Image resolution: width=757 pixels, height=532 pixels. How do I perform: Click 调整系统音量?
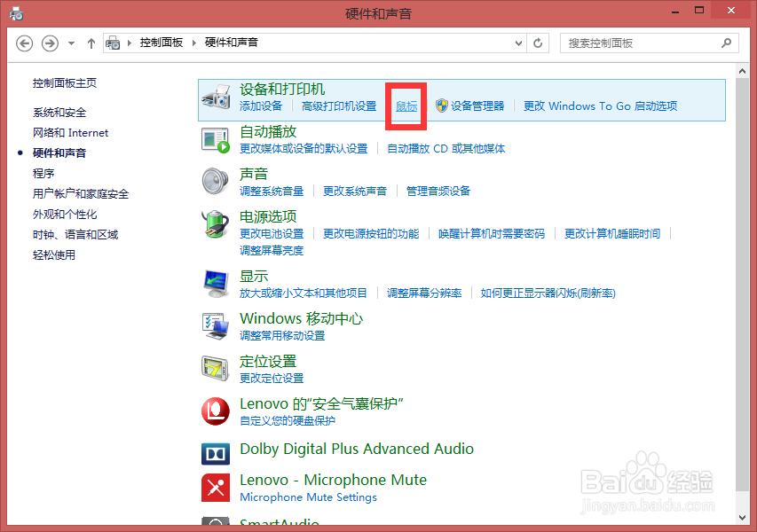(272, 191)
